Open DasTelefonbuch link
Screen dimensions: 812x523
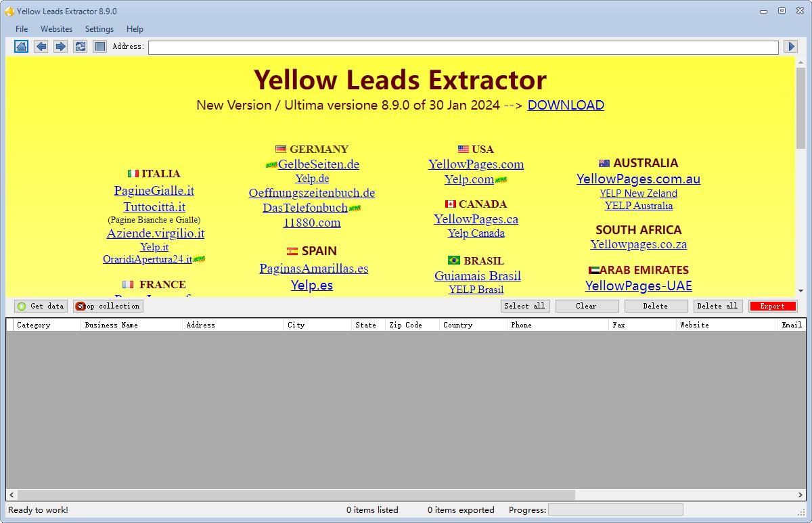[x=305, y=208]
